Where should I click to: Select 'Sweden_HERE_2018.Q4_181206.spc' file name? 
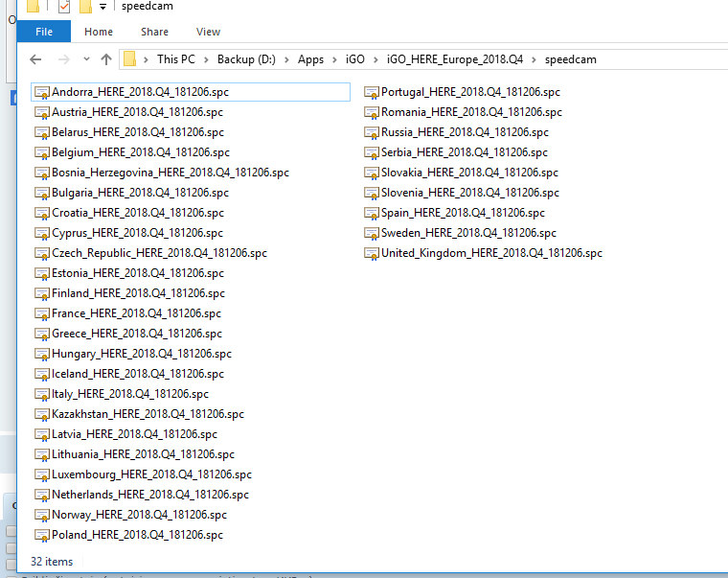(468, 233)
